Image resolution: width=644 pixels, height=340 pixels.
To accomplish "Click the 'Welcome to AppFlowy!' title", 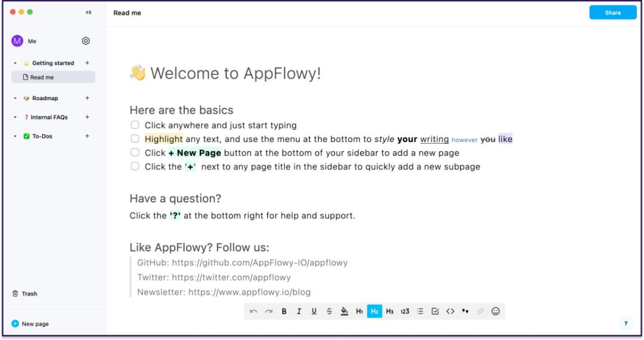I will click(236, 73).
